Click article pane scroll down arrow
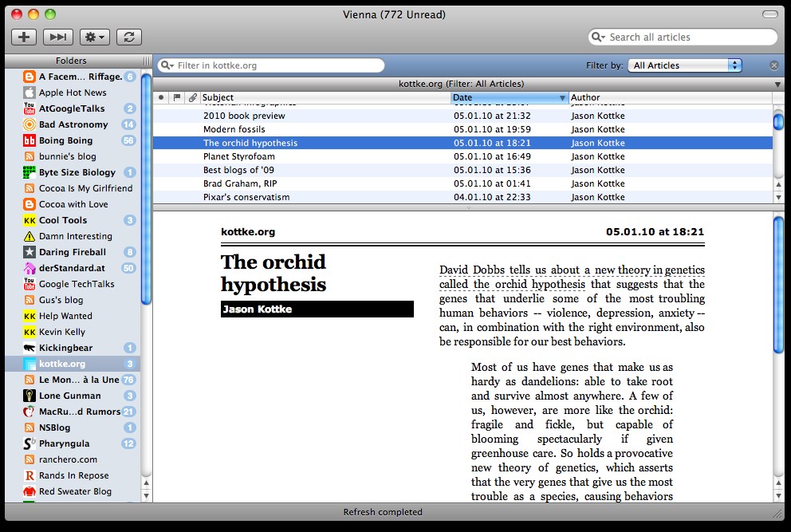This screenshot has height=532, width=791. (x=778, y=496)
